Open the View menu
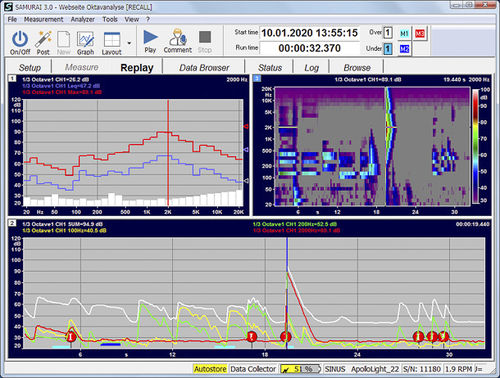 (x=132, y=19)
